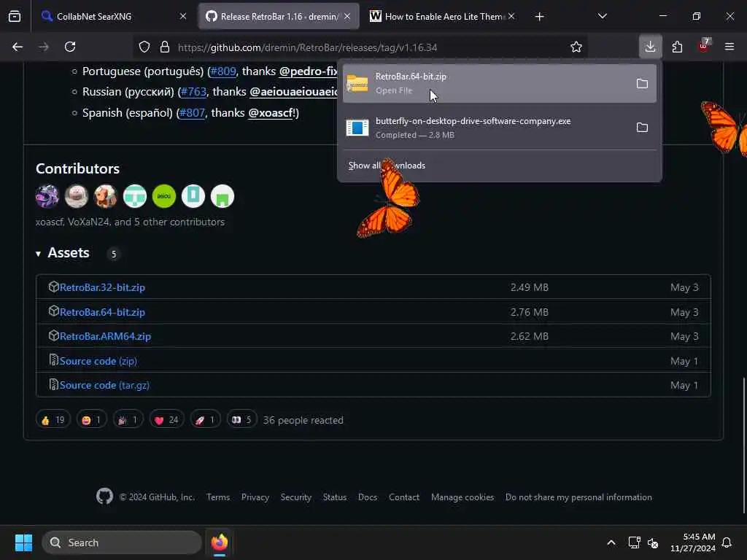The width and height of the screenshot is (747, 560).
Task: Download RetroBar.64-bit.zip from Assets
Action: tap(102, 312)
